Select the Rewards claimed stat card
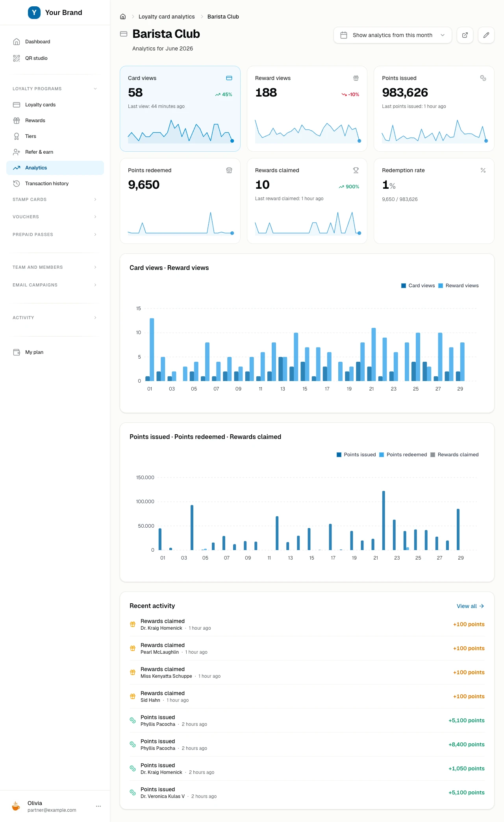Screen dimensions: 504x822 (x=307, y=201)
